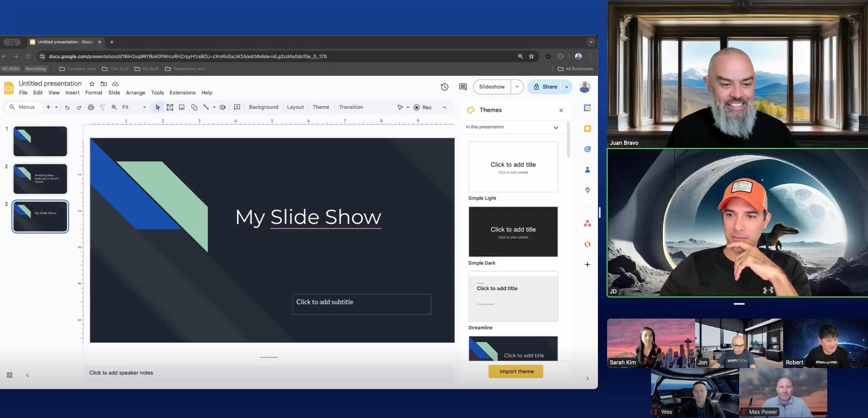Click the insert image icon

pos(182,107)
